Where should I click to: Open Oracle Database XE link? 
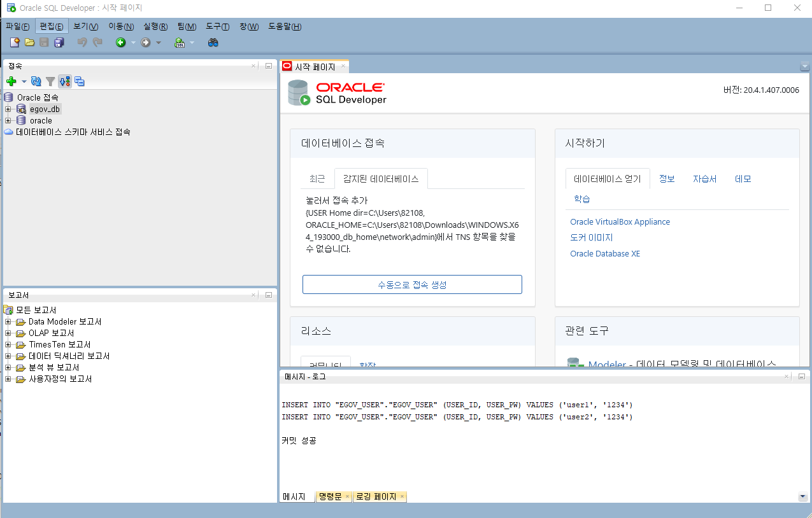tap(605, 253)
